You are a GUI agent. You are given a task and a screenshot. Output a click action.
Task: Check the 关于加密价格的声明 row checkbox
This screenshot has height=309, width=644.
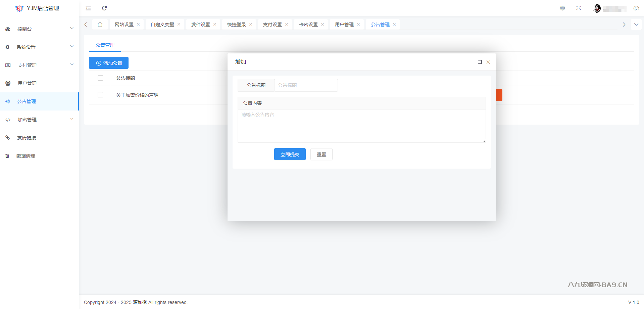click(x=100, y=95)
